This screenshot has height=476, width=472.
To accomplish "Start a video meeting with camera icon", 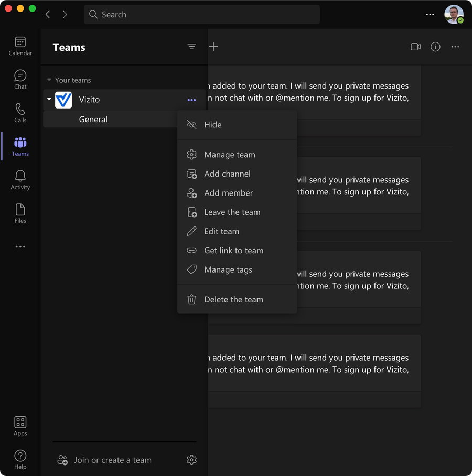I will coord(415,47).
